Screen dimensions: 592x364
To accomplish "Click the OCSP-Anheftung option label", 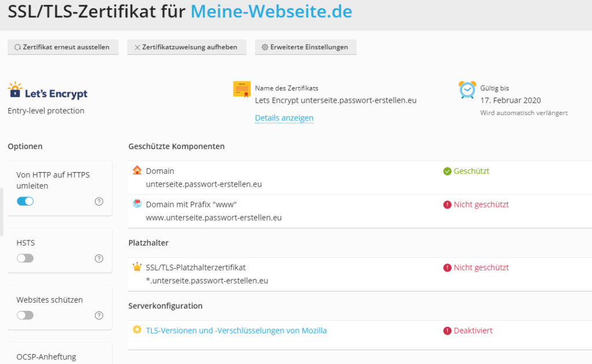I will click(46, 357).
